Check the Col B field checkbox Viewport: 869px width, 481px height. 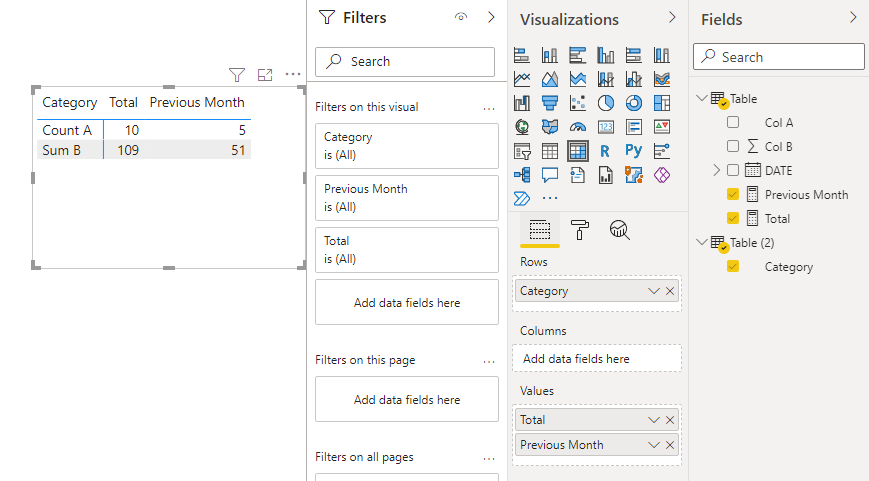click(x=733, y=146)
